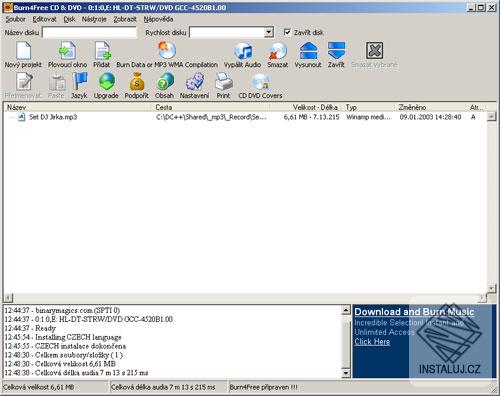500x396 pixels.
Task: Click the file list scroll-left arrow
Action: 8,297
